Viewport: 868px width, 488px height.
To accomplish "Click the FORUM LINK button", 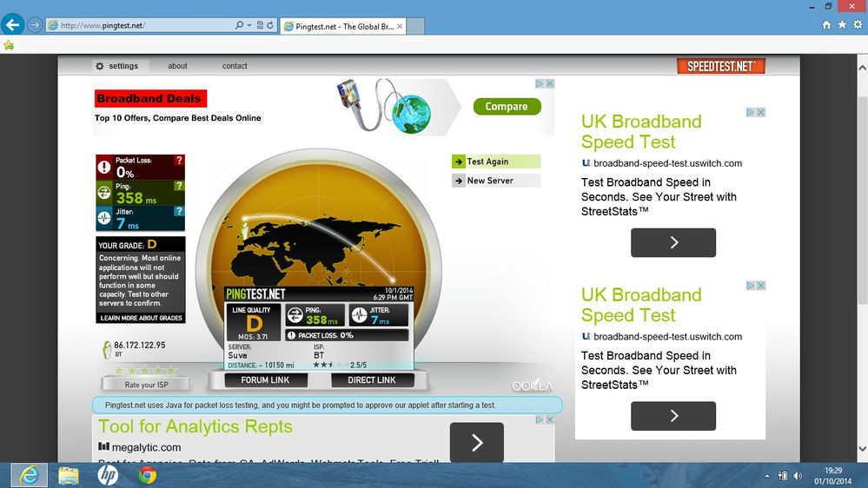I will [265, 380].
